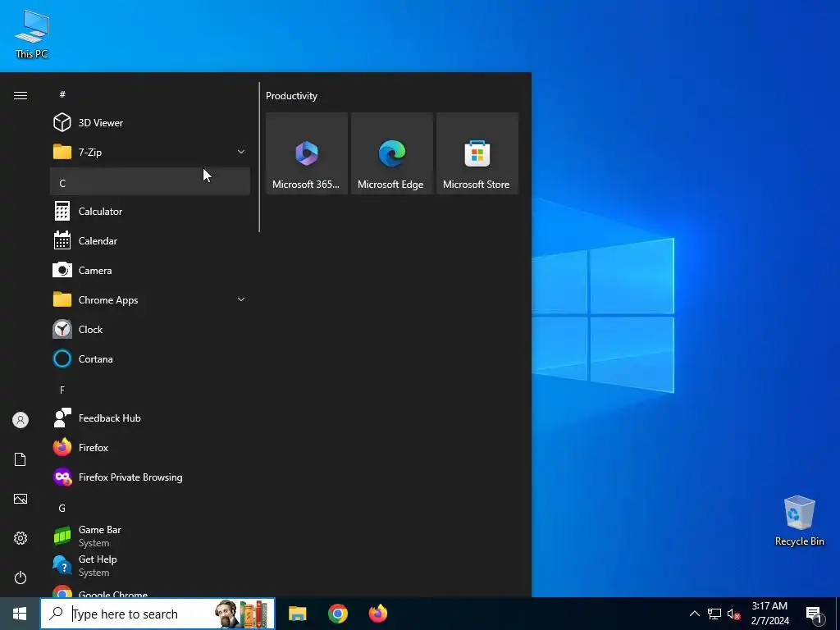Open the taskbar clock and date
Viewport: 840px width, 630px height.
[769, 614]
